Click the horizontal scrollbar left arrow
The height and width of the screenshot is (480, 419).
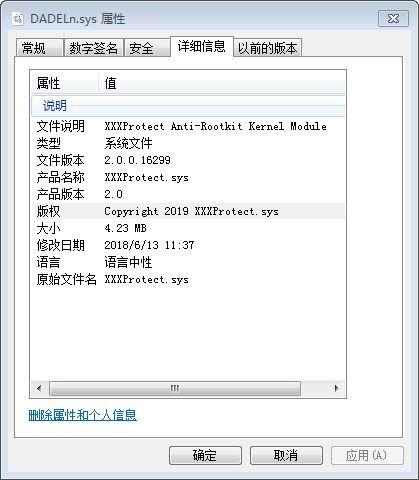click(39, 388)
